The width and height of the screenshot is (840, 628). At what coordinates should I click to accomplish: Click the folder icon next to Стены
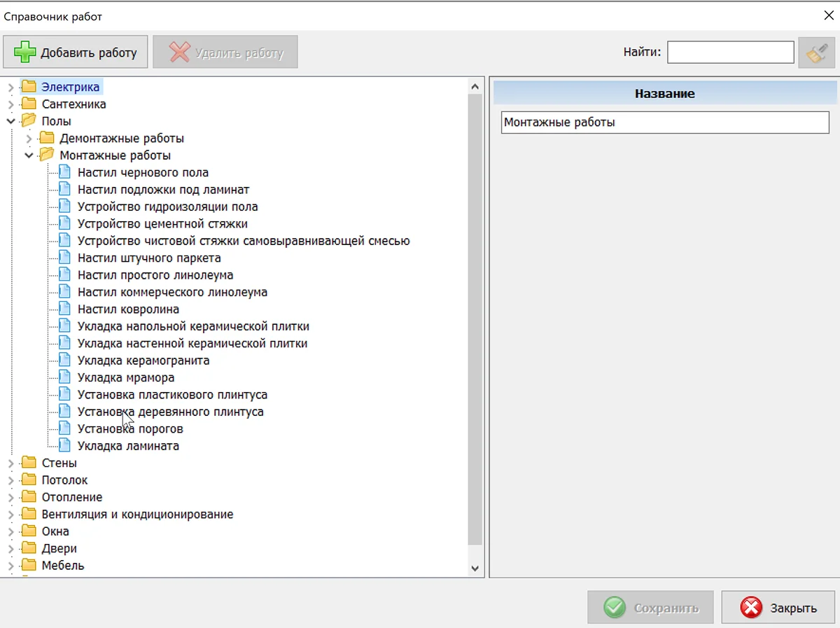(29, 463)
